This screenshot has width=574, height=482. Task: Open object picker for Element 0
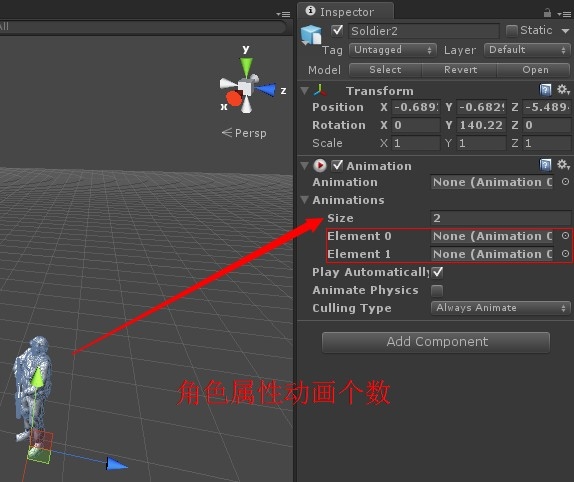coord(565,236)
